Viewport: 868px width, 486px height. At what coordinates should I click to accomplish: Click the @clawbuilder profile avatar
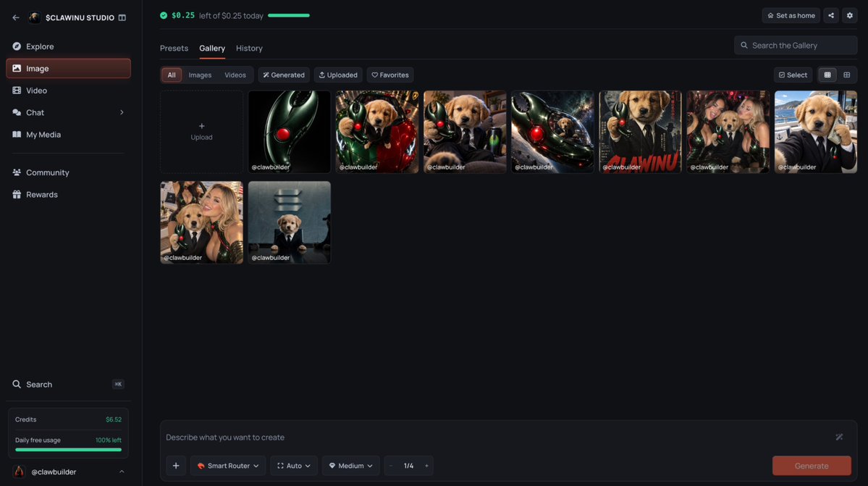19,472
